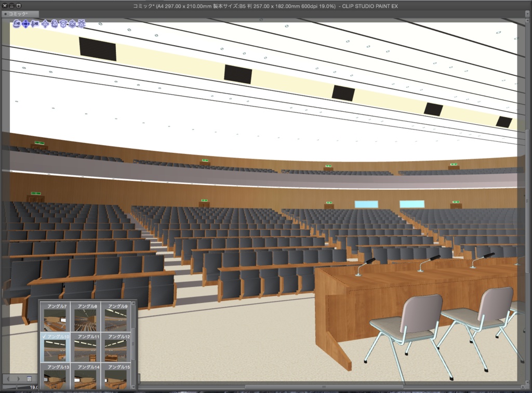
Task: Choose the アングル14 camera preset
Action: (86, 377)
